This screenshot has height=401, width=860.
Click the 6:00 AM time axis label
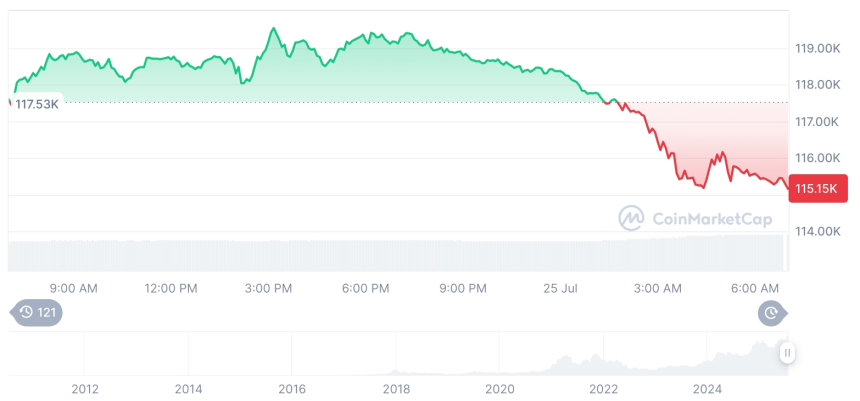pyautogui.click(x=755, y=288)
